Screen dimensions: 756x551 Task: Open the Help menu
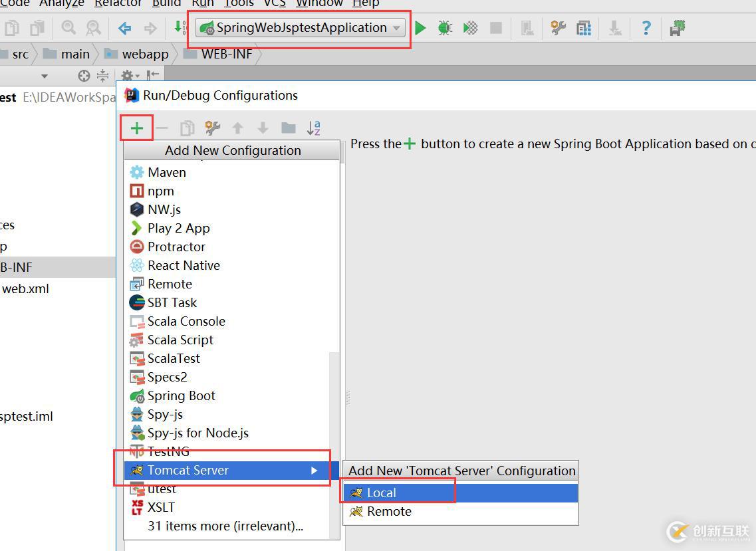[366, 3]
